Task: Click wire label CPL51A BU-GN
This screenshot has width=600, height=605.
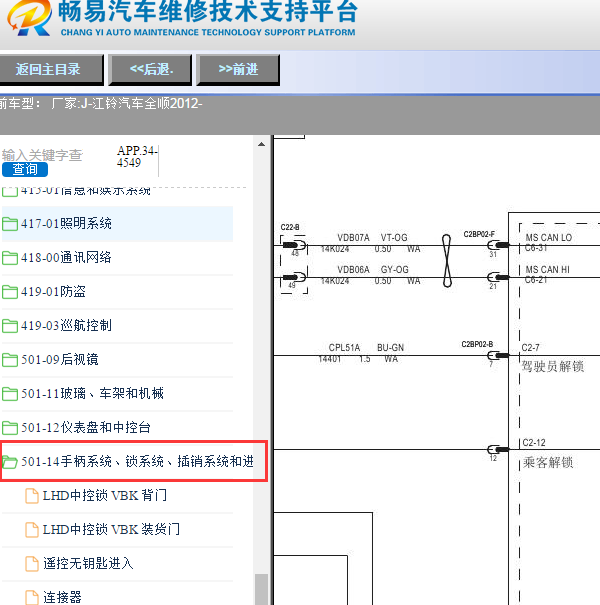Action: coord(366,348)
